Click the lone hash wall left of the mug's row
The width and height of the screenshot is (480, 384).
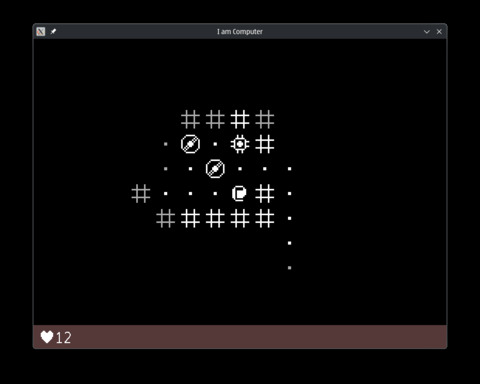pyautogui.click(x=141, y=193)
